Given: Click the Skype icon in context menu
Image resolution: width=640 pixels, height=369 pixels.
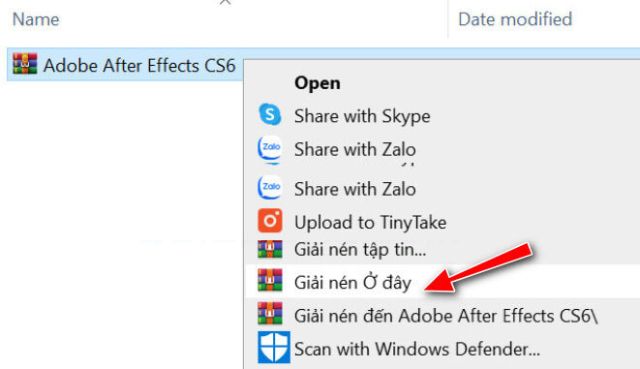Looking at the screenshot, I should point(270,114).
